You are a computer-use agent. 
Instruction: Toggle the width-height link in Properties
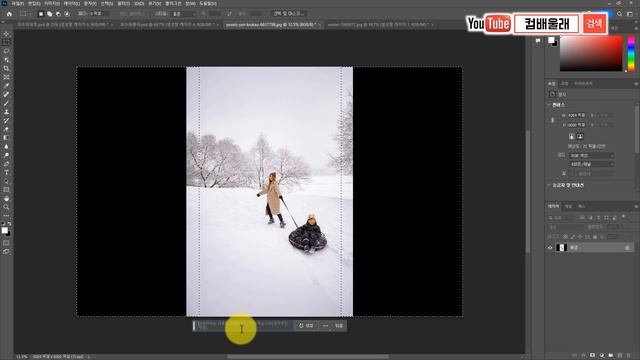pos(553,120)
